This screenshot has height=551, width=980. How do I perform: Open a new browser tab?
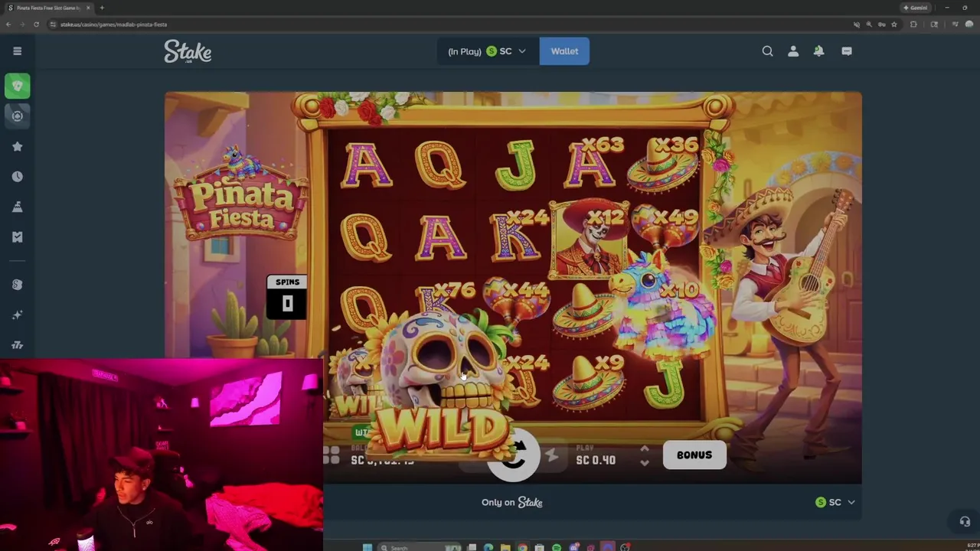pos(102,8)
